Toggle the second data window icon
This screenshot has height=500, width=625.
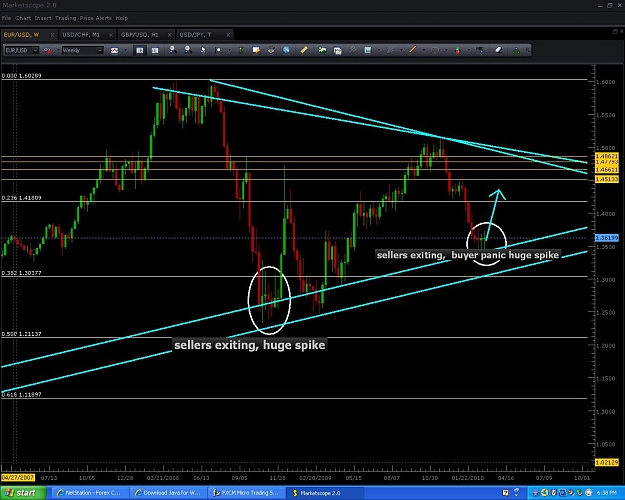(155, 51)
